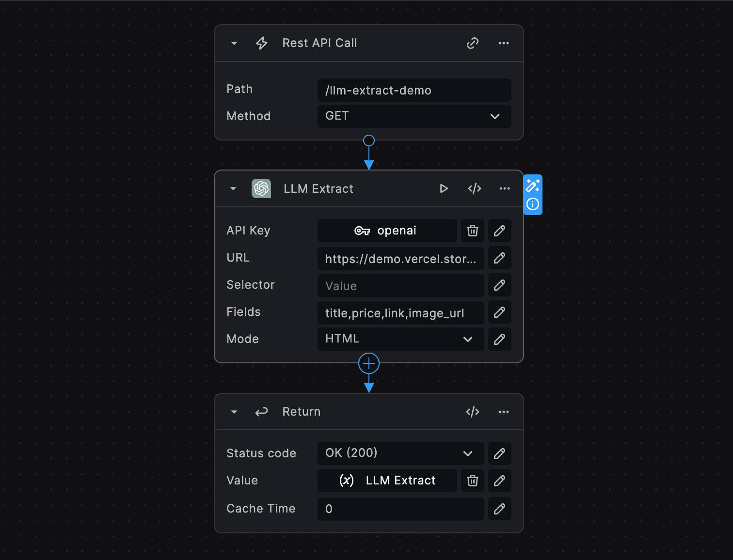
Task: Collapse the Rest API Call node
Action: coord(234,43)
